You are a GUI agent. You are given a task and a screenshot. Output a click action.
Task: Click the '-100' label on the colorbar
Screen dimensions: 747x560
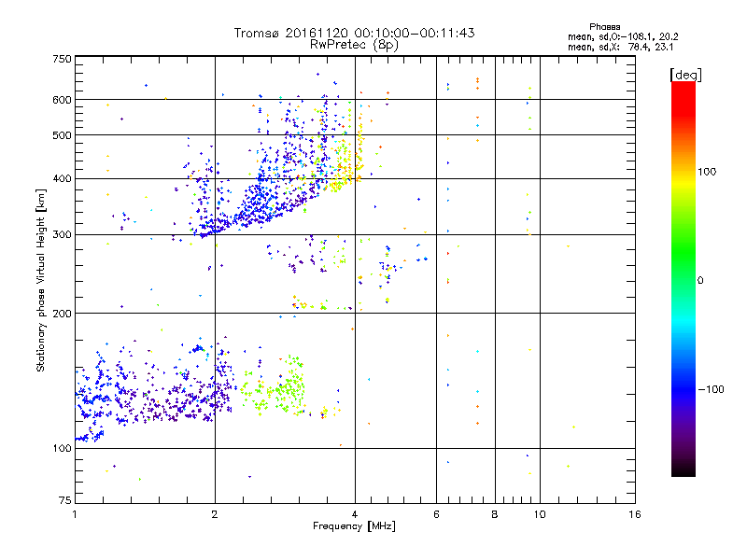[712, 389]
